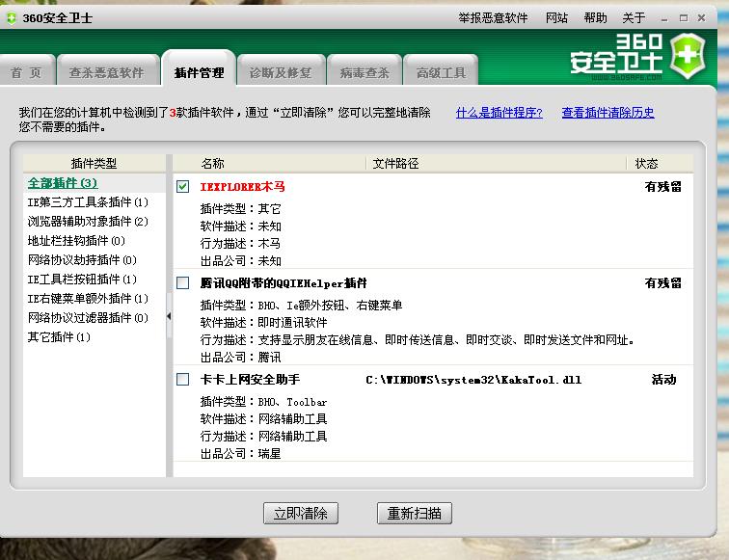Check the 卡卡上网安全助手 checkbox
Viewport: 729px width, 560px height.
tap(182, 379)
